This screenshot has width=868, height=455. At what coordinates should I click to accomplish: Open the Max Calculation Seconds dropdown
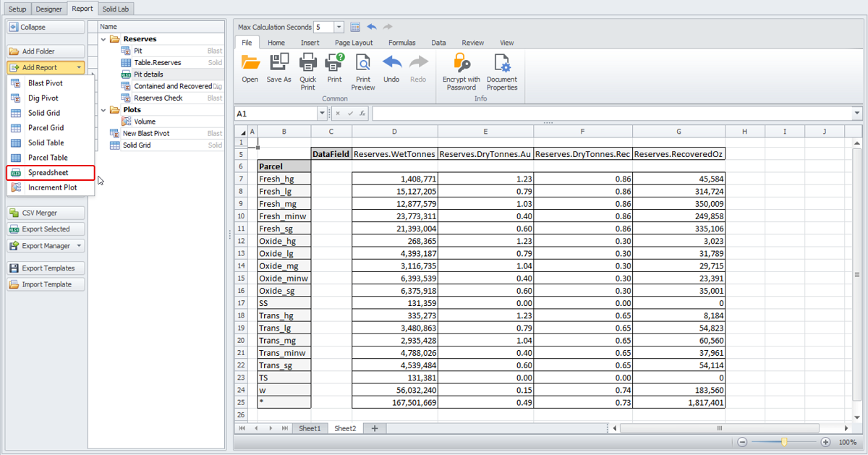point(339,27)
